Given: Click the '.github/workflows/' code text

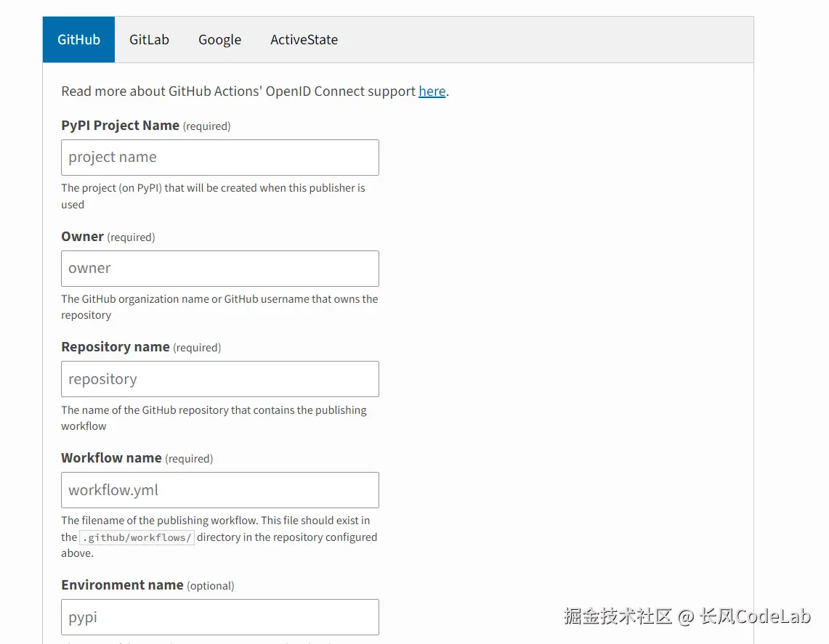Looking at the screenshot, I should click(x=137, y=538).
